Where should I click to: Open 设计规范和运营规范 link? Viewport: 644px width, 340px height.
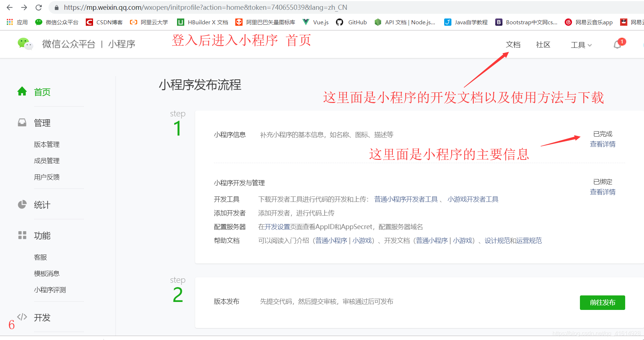click(513, 241)
